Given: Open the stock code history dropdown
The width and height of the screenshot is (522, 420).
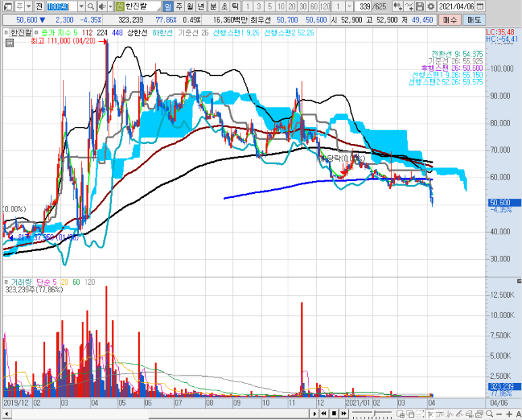Looking at the screenshot, I should 81,6.
